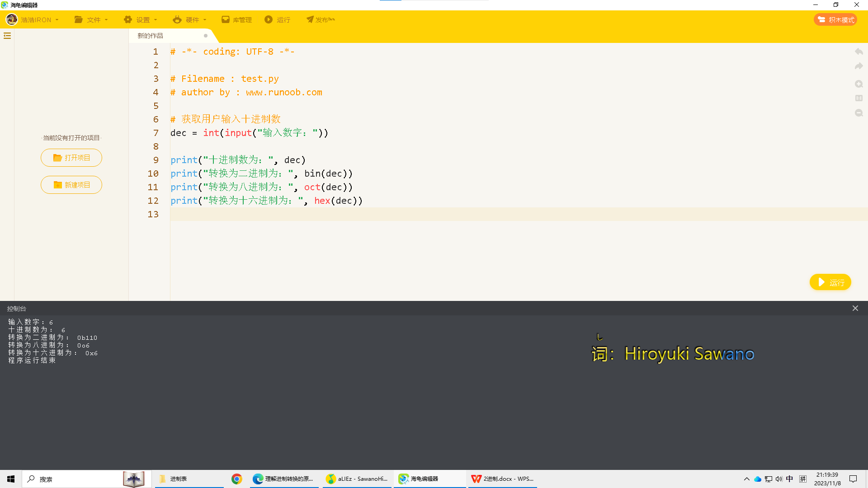Click the undo arrow icon

pos(859,52)
